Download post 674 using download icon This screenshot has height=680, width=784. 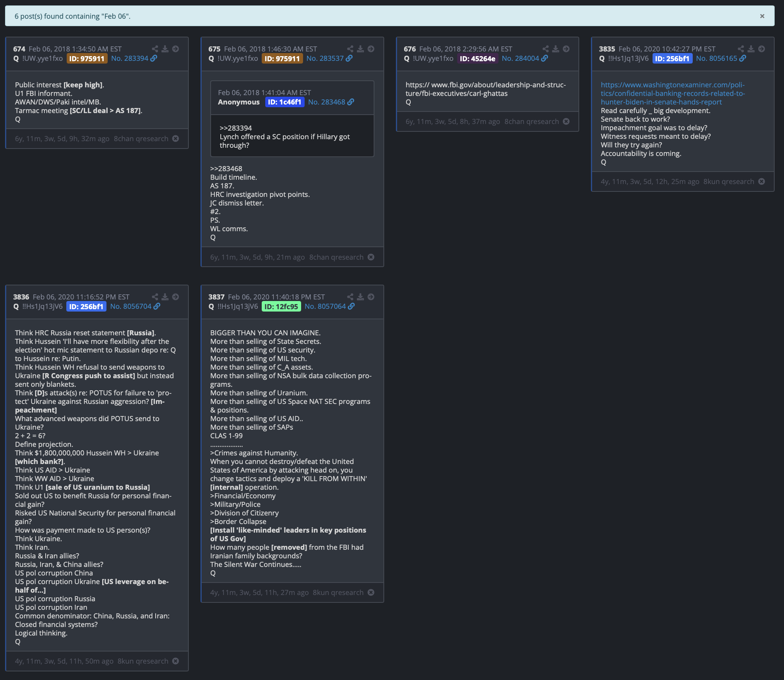[x=165, y=49]
